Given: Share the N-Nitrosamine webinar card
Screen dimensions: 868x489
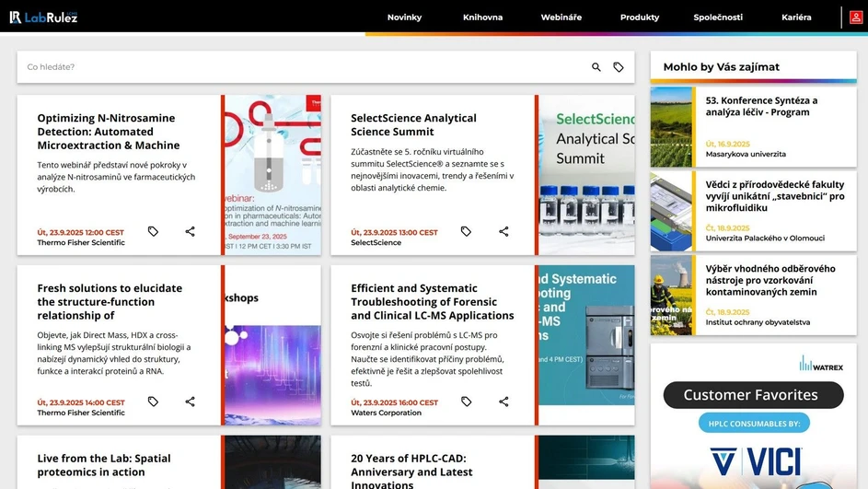Looking at the screenshot, I should (190, 231).
